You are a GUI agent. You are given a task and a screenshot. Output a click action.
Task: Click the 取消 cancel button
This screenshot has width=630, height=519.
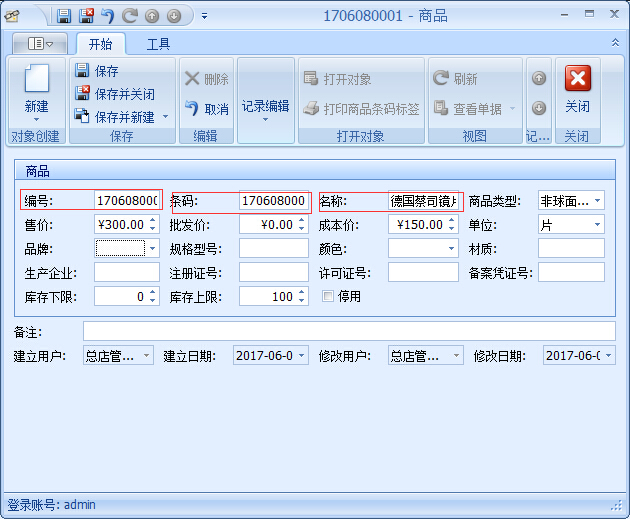point(207,109)
